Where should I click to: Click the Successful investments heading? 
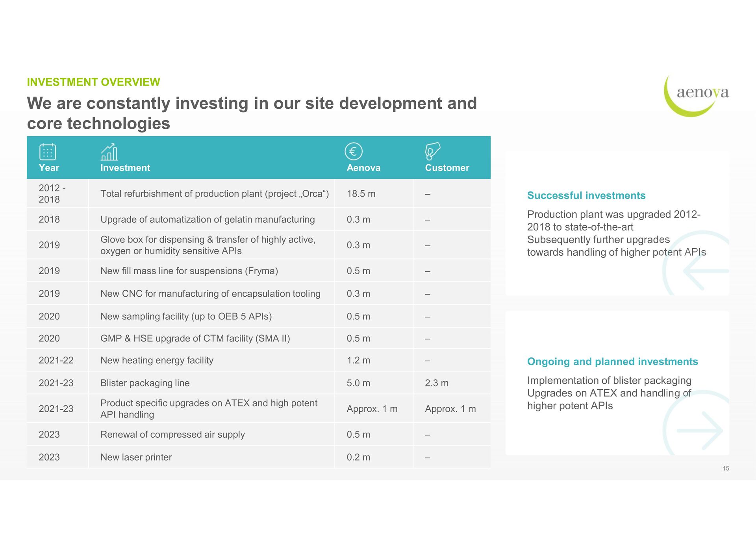click(x=586, y=195)
